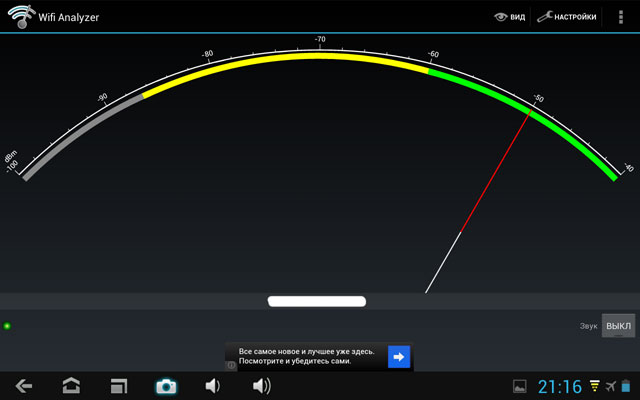Tap the -70 label on the gauge
640x400 pixels.
[x=320, y=39]
